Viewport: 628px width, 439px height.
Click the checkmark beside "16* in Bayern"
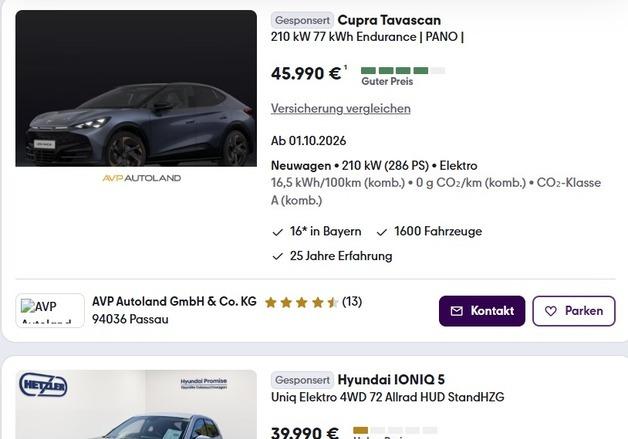(x=278, y=232)
